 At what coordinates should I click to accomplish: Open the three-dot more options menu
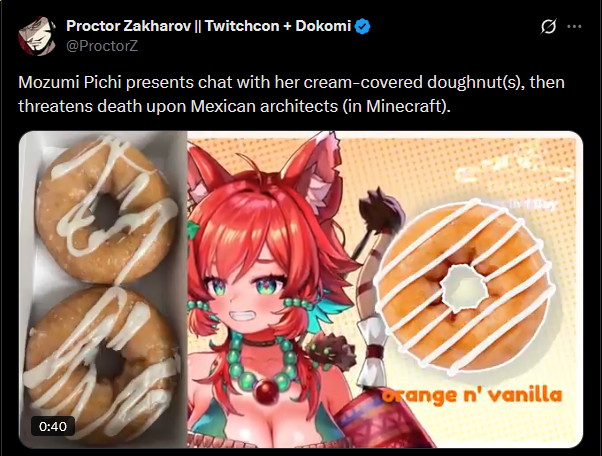coord(574,26)
